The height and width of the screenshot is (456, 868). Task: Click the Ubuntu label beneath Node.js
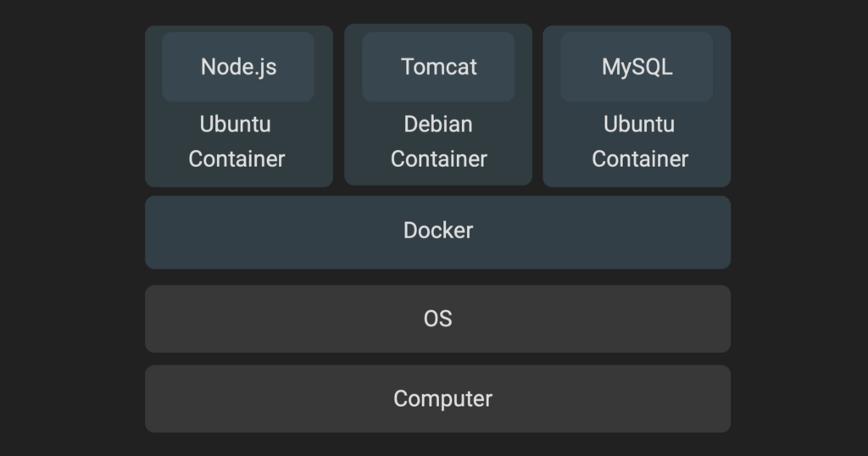[236, 124]
